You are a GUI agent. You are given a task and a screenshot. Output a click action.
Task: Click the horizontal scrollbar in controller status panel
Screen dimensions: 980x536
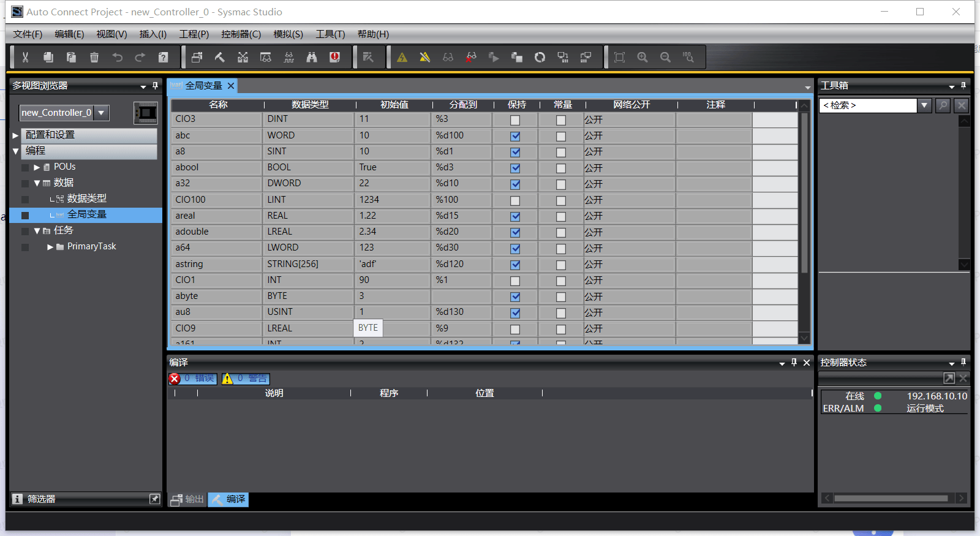(890, 498)
